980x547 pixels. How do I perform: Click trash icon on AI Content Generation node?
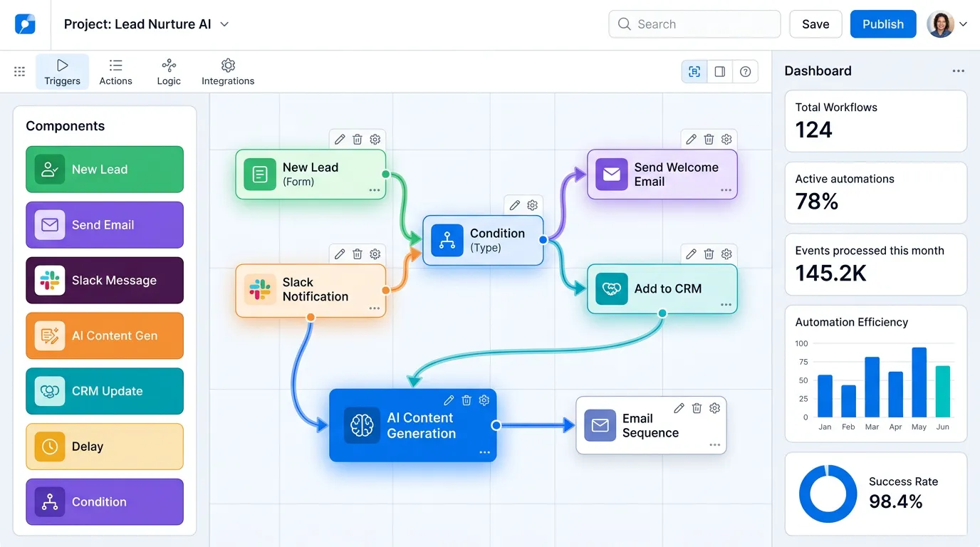coord(466,400)
